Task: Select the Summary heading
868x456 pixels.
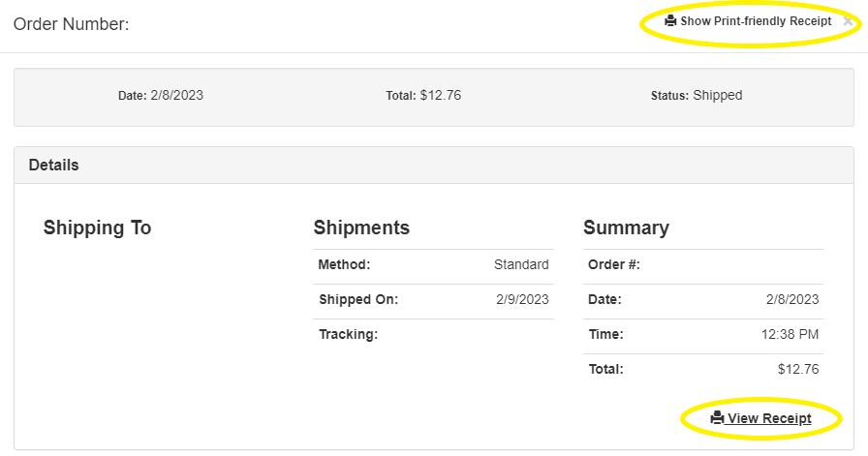Action: tap(626, 228)
